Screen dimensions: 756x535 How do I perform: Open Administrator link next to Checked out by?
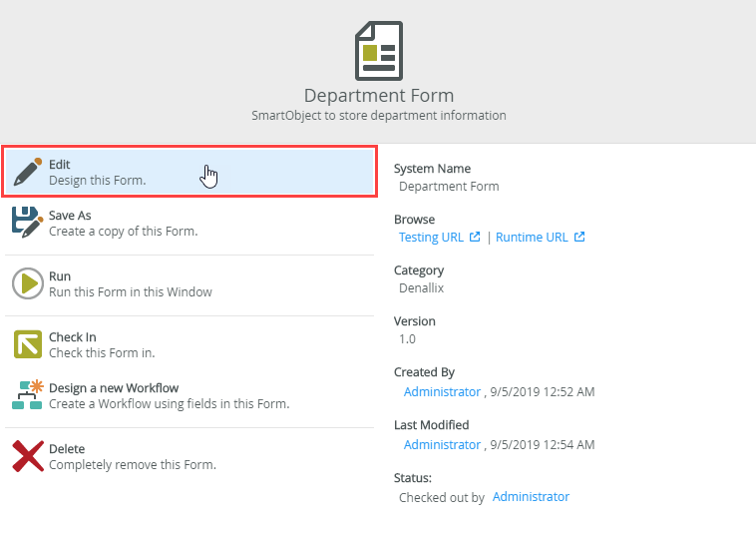point(531,497)
